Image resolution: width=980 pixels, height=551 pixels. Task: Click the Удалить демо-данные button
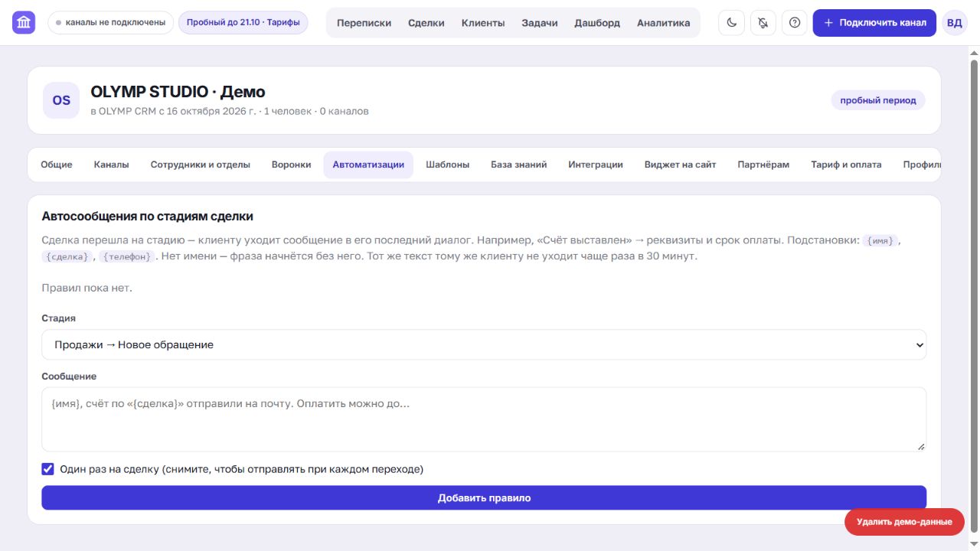904,522
